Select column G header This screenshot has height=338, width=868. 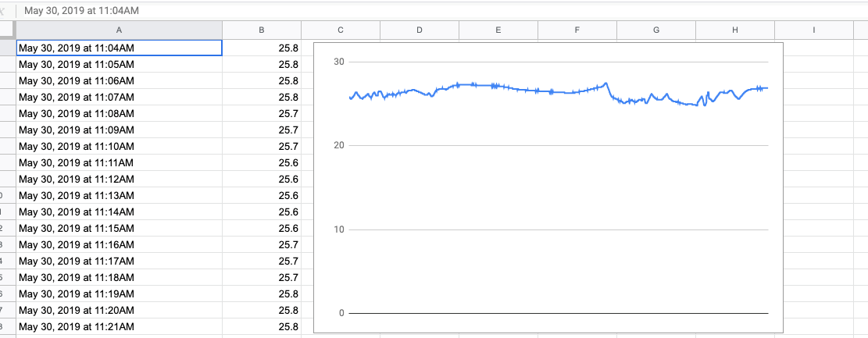656,30
